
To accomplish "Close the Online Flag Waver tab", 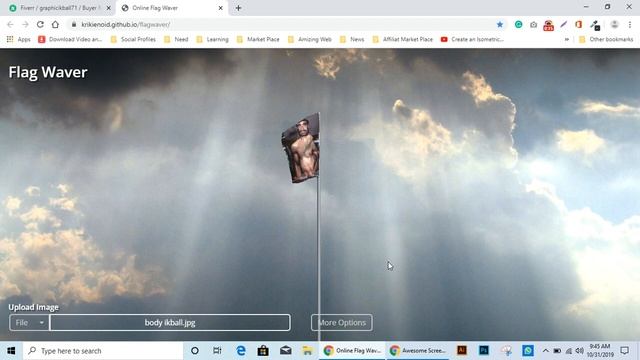I will [220, 8].
